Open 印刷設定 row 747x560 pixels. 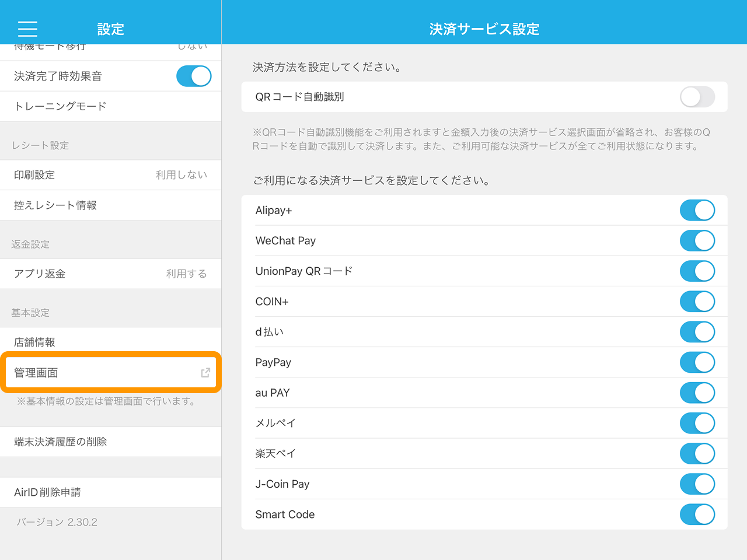[111, 175]
